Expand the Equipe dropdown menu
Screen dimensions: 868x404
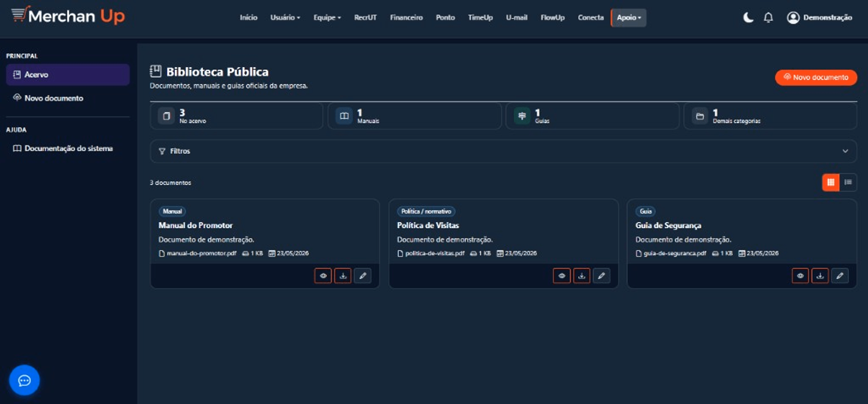click(x=327, y=18)
